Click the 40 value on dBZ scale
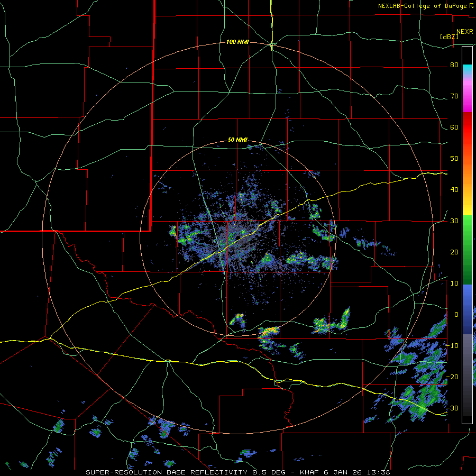Viewport: 476px width, 476px height. (454, 190)
